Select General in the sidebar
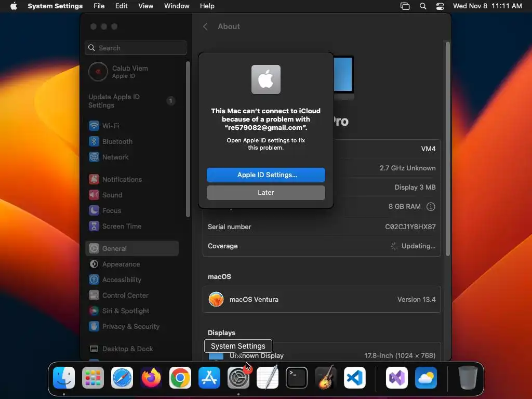532x399 pixels. click(x=132, y=248)
